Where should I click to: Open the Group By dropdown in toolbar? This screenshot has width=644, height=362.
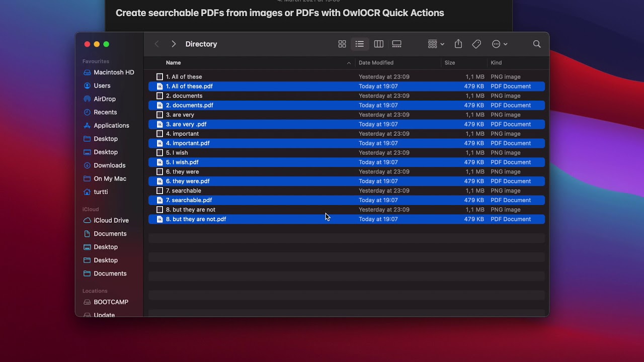(x=436, y=44)
